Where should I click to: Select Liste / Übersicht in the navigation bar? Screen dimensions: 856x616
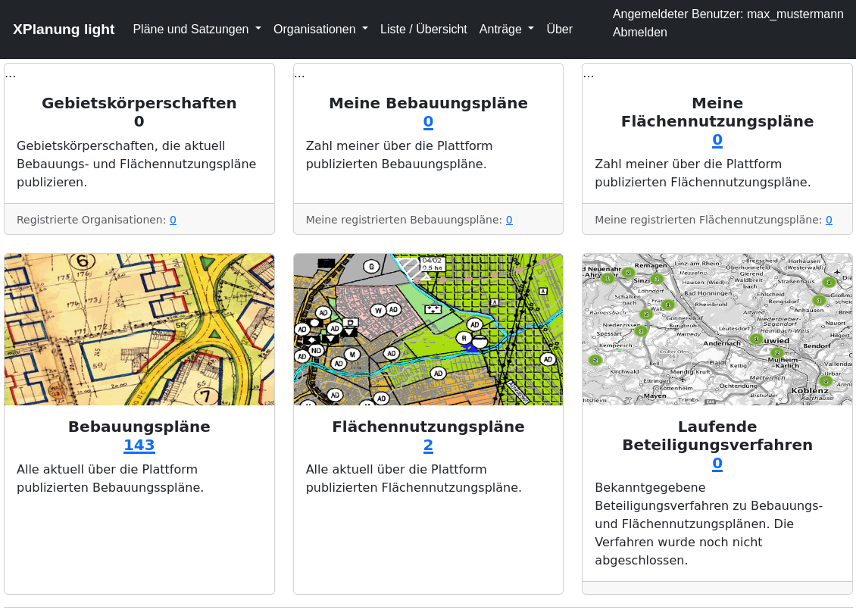click(x=423, y=29)
